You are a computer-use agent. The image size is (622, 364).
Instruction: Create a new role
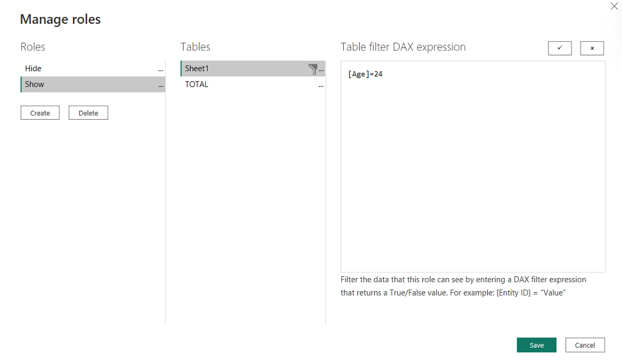tap(40, 113)
